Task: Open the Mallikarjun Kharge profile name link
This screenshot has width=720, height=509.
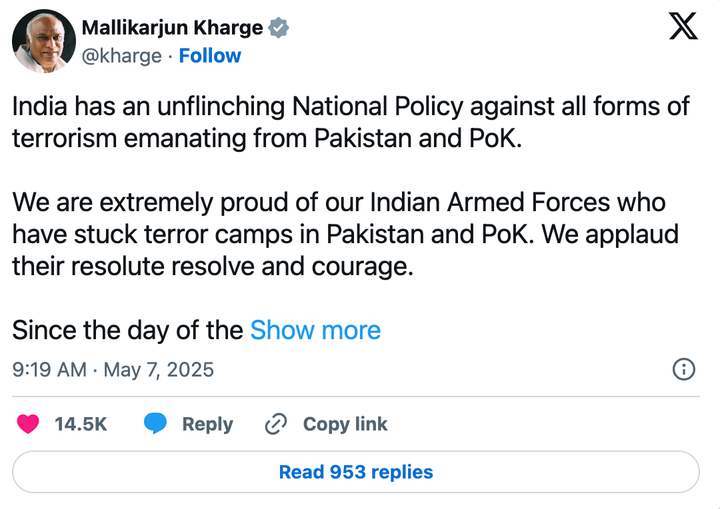Action: tap(172, 27)
